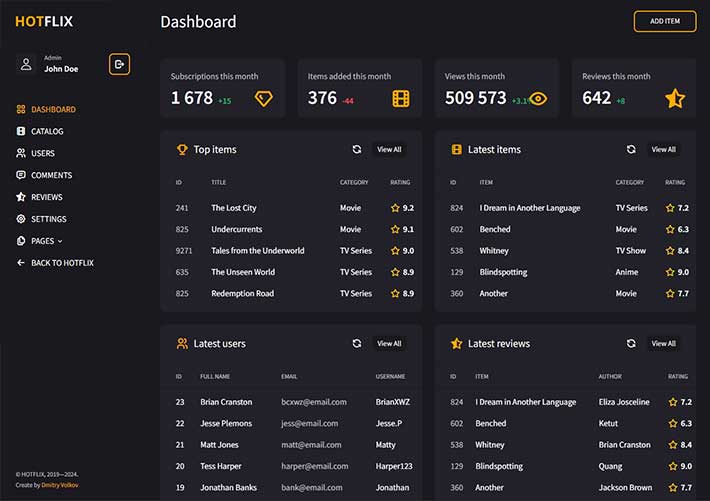Viewport: 710px width, 501px height.
Task: Open the Dmitry Volkov footer link
Action: (x=59, y=485)
